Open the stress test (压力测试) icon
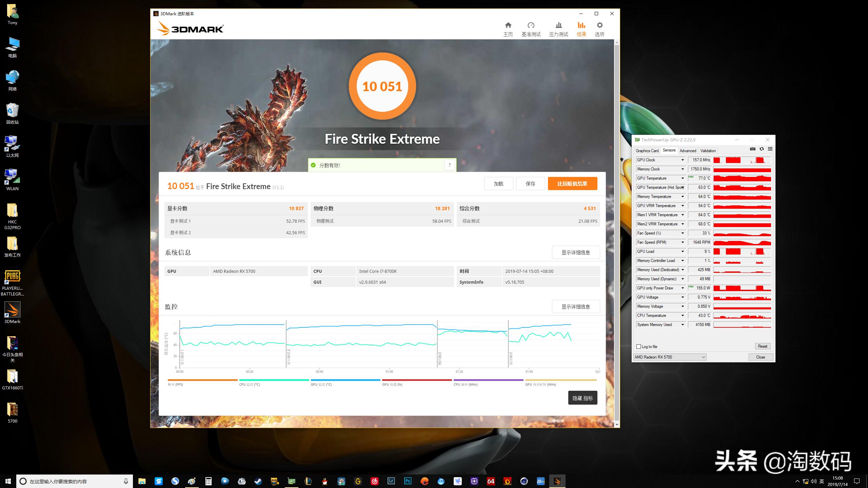Image resolution: width=868 pixels, height=488 pixels. [x=558, y=25]
